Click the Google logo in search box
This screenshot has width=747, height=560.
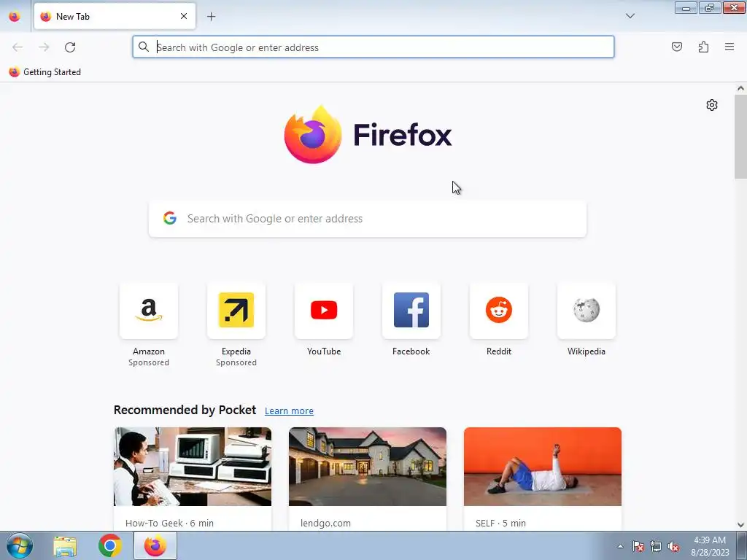pyautogui.click(x=169, y=219)
